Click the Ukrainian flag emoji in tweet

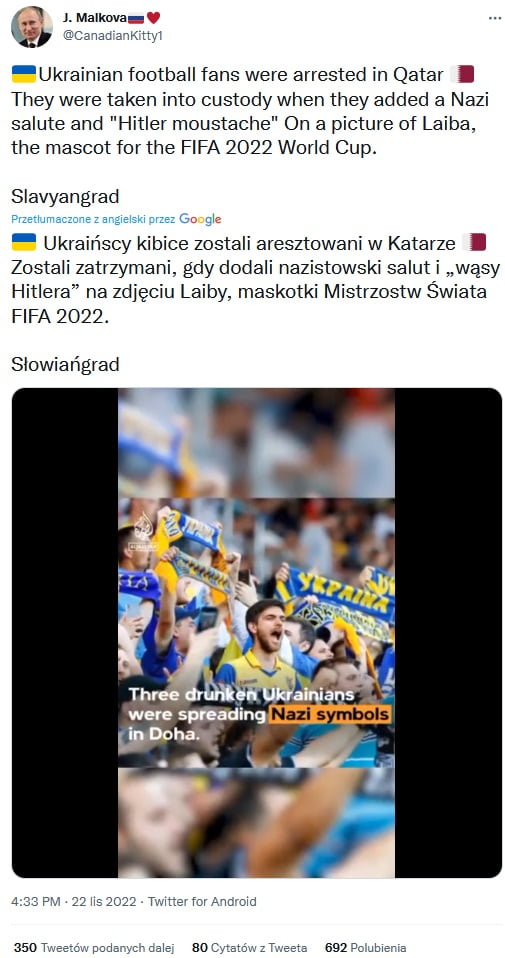tap(24, 75)
